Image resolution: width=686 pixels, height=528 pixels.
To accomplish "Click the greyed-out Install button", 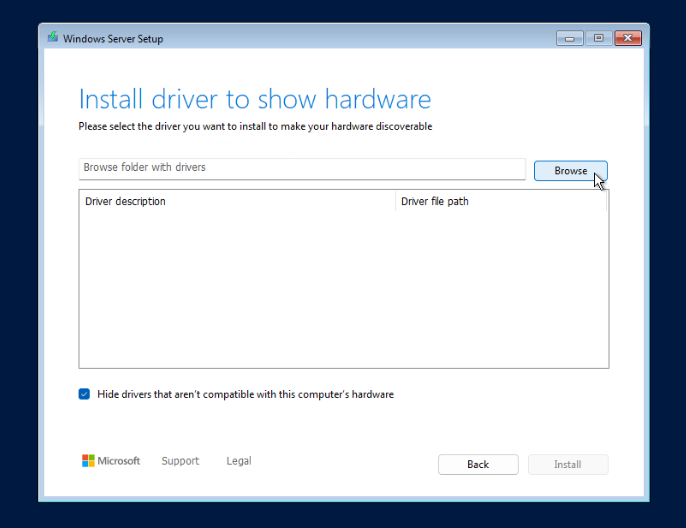I will pos(567,464).
